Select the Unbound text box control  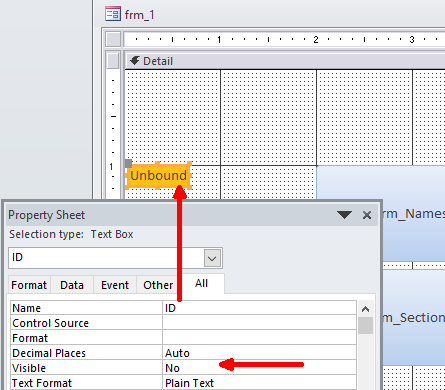click(x=158, y=176)
